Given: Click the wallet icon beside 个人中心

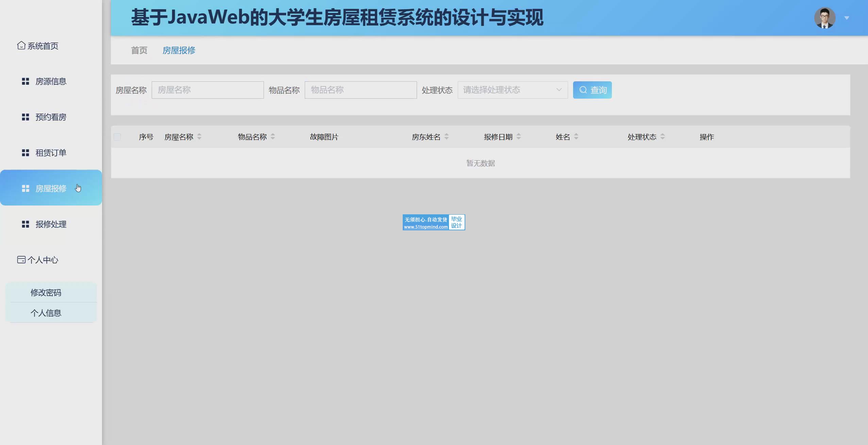Looking at the screenshot, I should (x=21, y=260).
